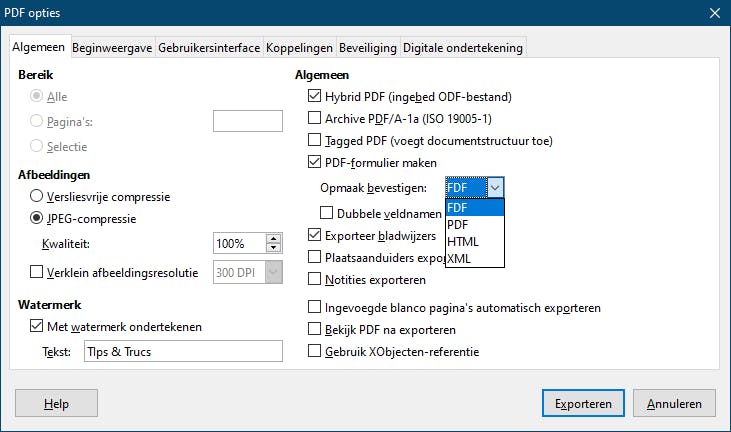The height and width of the screenshot is (432, 731).
Task: Select XML in the dropdown list
Action: click(460, 259)
